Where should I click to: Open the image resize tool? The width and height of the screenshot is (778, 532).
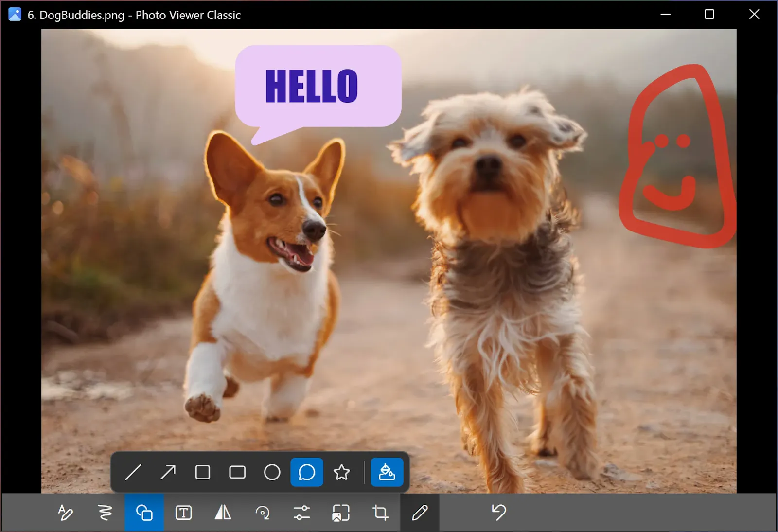pos(341,513)
